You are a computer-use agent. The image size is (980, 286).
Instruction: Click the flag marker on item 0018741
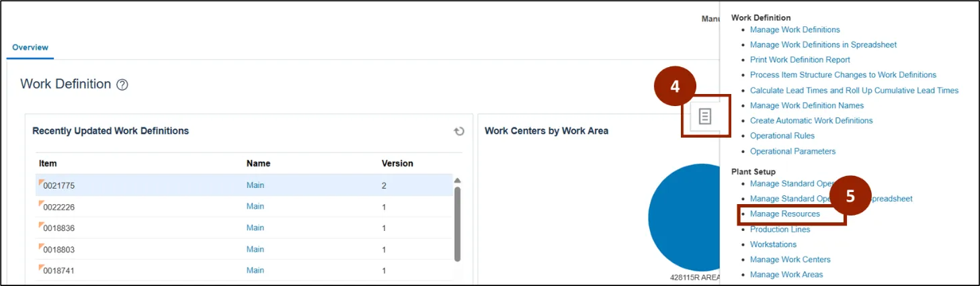[40, 267]
